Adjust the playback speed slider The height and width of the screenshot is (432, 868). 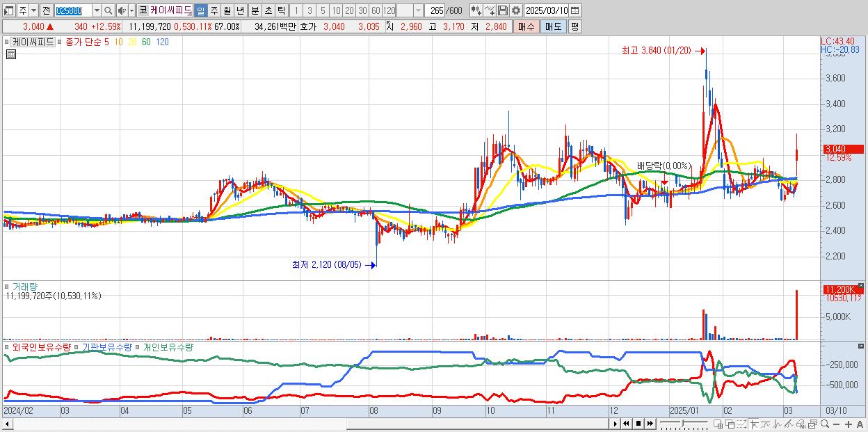click(683, 424)
